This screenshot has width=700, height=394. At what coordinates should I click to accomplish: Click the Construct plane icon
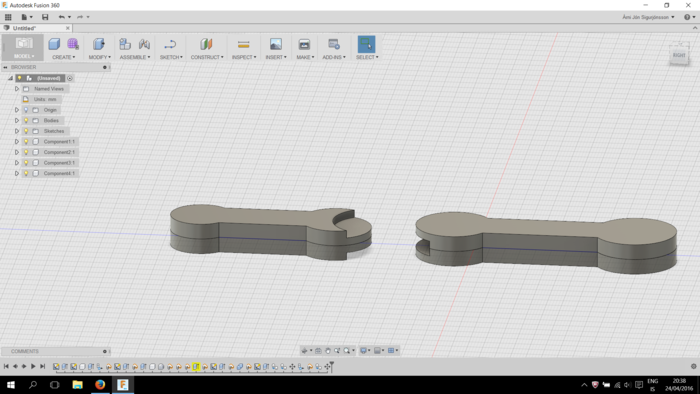(x=206, y=44)
